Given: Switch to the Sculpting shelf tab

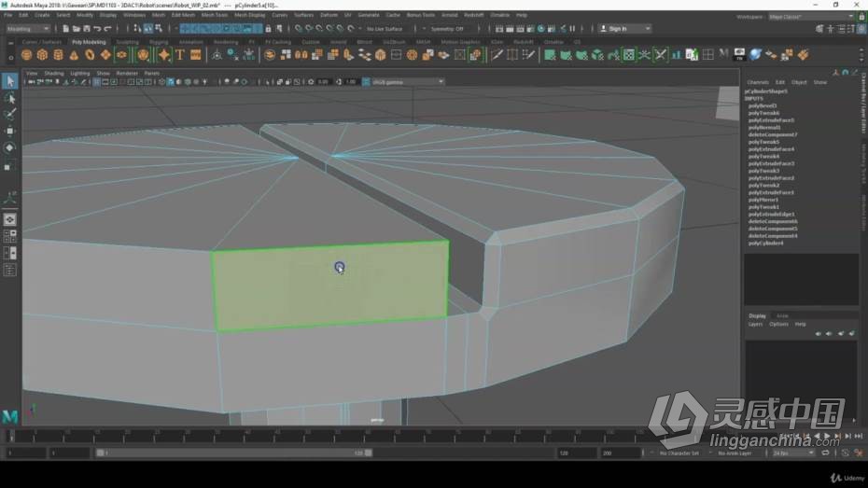Looking at the screenshot, I should pyautogui.click(x=127, y=42).
